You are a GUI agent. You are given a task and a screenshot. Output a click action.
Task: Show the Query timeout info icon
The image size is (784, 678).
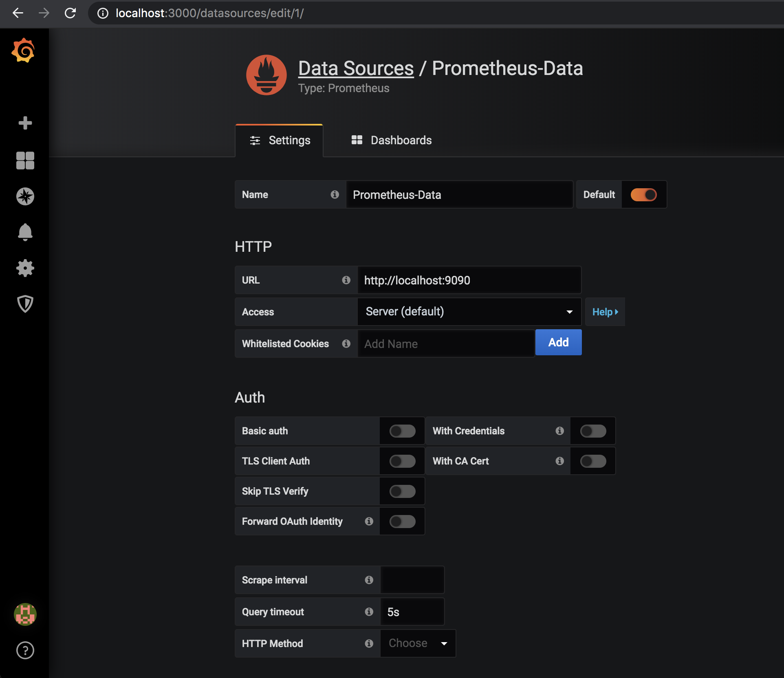[x=369, y=612]
